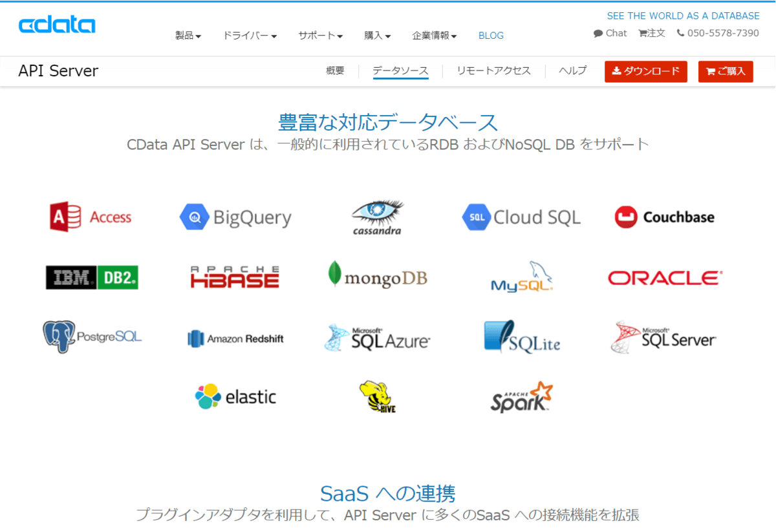Select the Apache Spark logo
This screenshot has height=532, width=776.
521,397
